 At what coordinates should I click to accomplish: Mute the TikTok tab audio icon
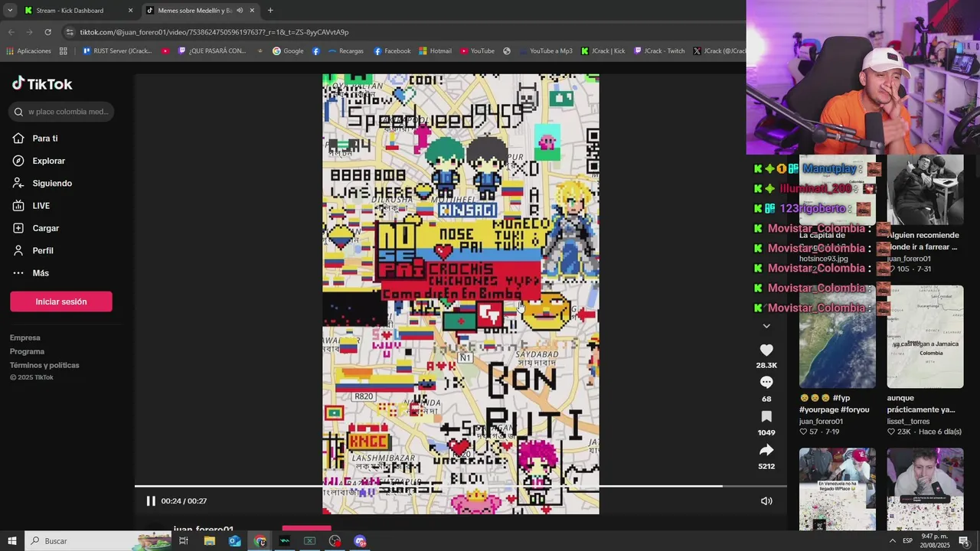240,11
